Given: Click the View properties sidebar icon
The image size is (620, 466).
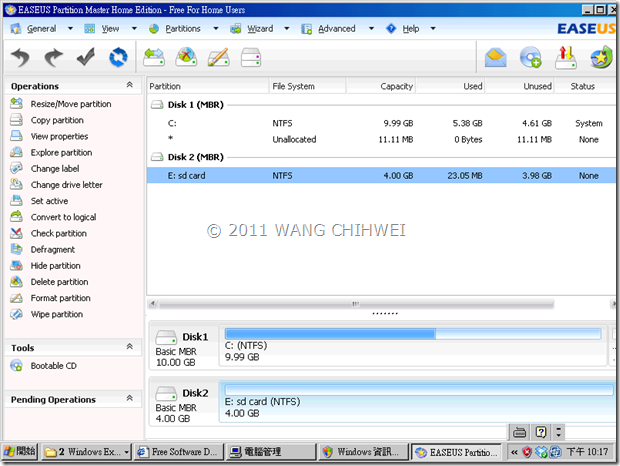Looking at the screenshot, I should tap(16, 136).
